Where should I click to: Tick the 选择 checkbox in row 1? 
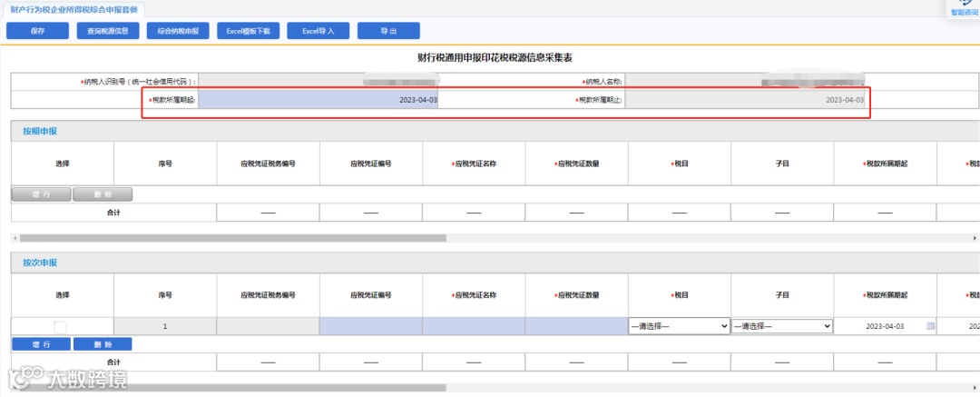[x=60, y=327]
